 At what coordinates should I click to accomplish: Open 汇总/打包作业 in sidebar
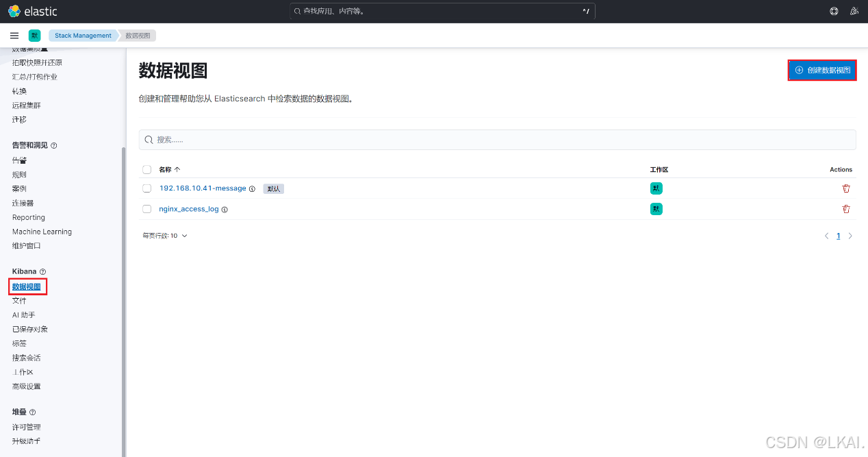click(35, 77)
